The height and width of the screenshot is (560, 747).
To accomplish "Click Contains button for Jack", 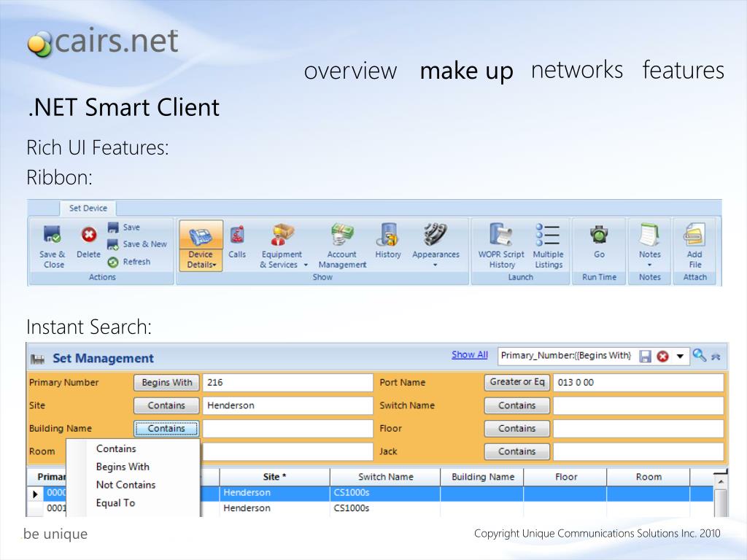I will (x=517, y=451).
